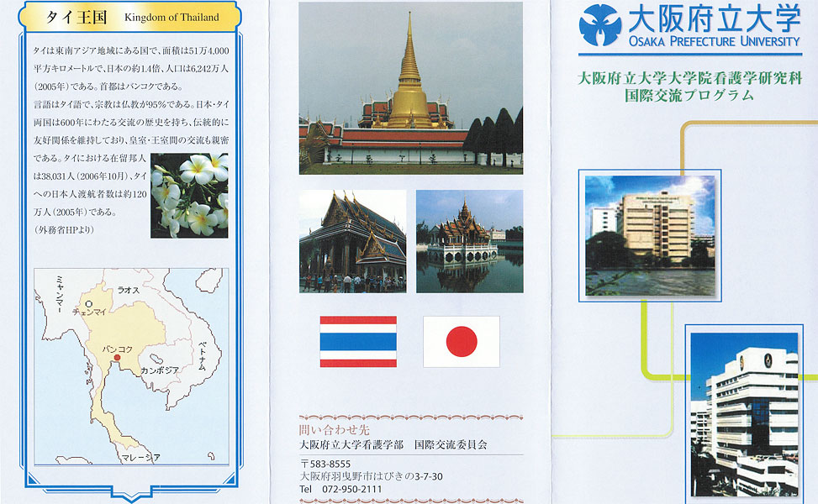Click the line 'は38,031人(2006年10月)、タイ'
818x504 pixels.
(90, 176)
